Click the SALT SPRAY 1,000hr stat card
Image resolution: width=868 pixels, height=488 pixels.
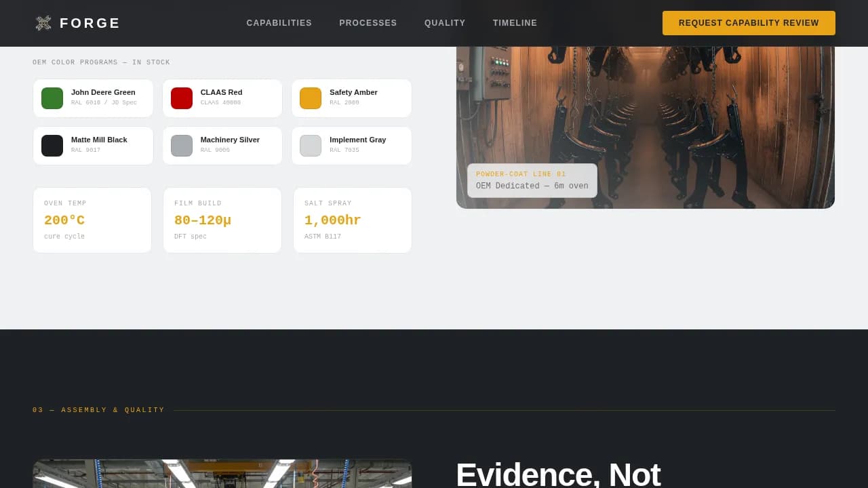(x=353, y=220)
